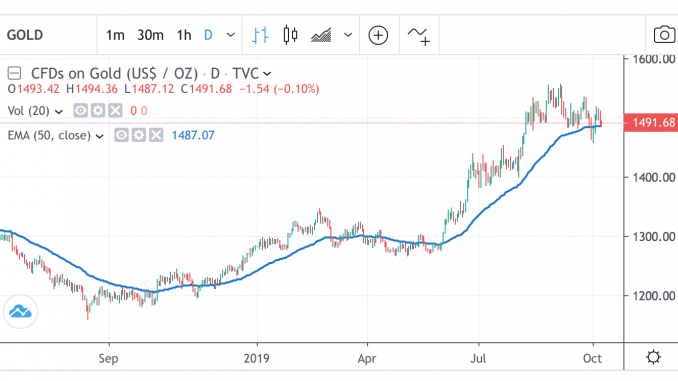The width and height of the screenshot is (678, 381).
Task: Click the low value L1487.12
Action: (x=149, y=89)
